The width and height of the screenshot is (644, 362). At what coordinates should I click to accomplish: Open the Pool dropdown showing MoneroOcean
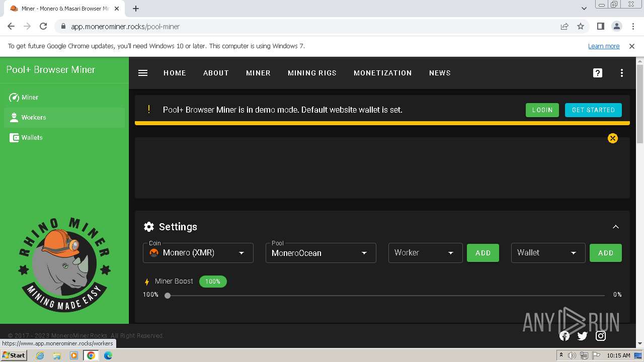point(321,253)
